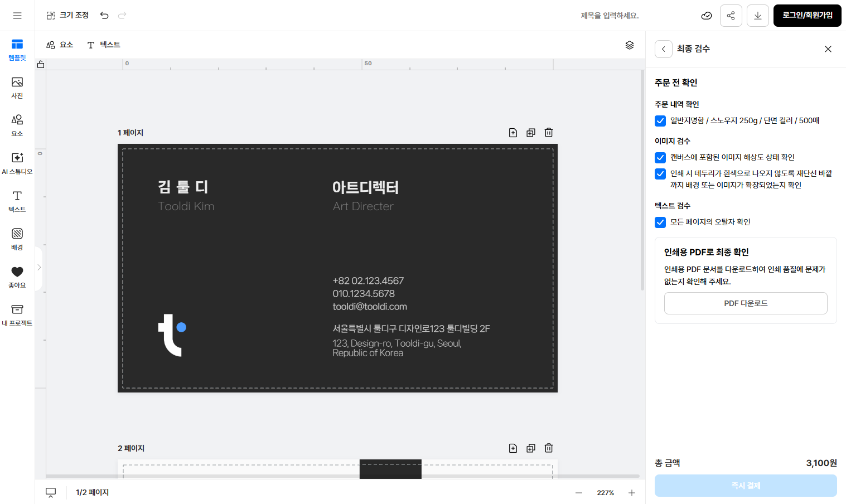Expand the collapsed left side panel arrow

point(39,268)
